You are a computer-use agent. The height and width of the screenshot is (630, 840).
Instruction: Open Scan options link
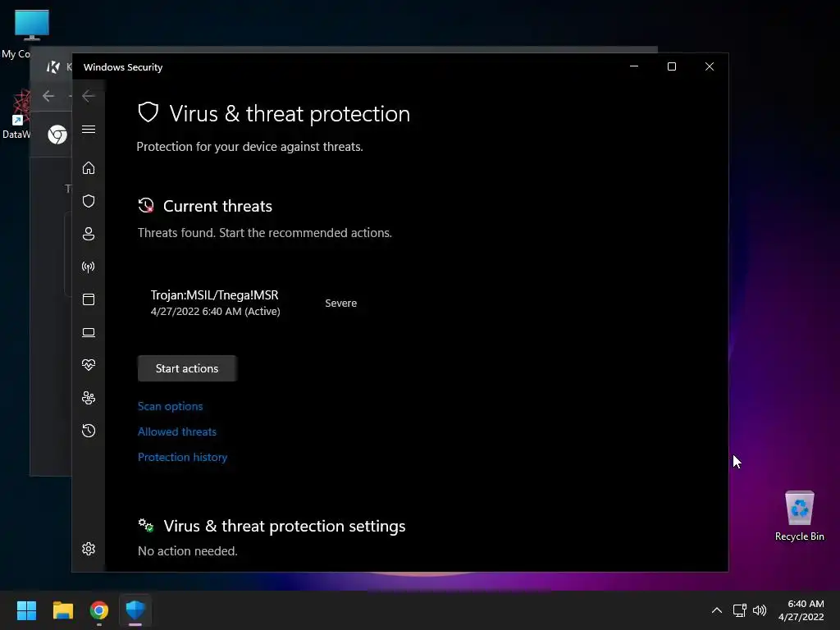[171, 406]
